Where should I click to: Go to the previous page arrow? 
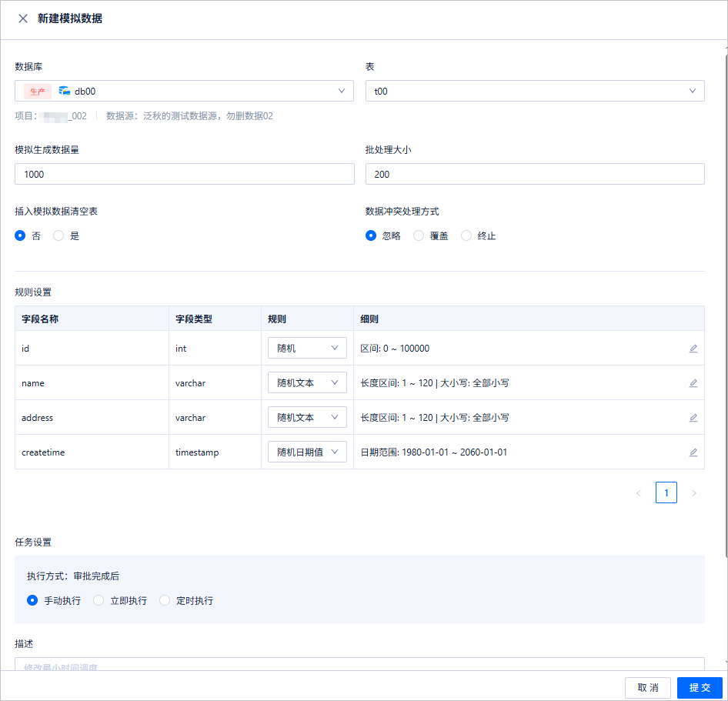(639, 493)
